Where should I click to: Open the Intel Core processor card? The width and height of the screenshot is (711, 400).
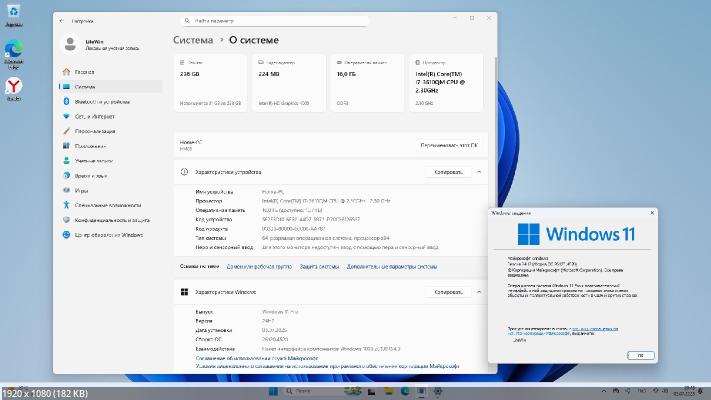tap(446, 83)
